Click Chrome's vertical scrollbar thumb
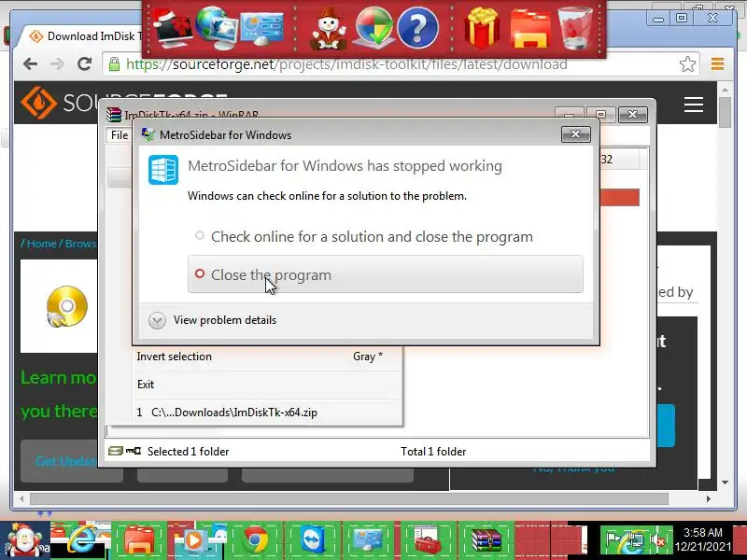 (725, 112)
